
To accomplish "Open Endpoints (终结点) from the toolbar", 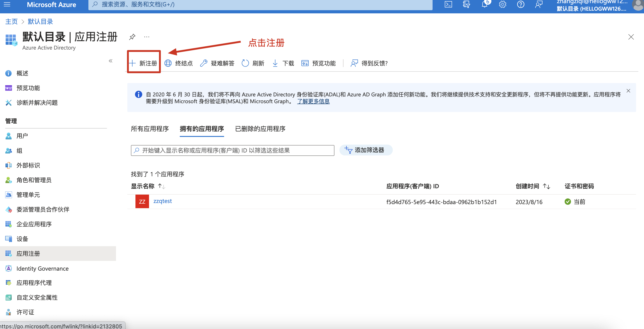I will 178,63.
